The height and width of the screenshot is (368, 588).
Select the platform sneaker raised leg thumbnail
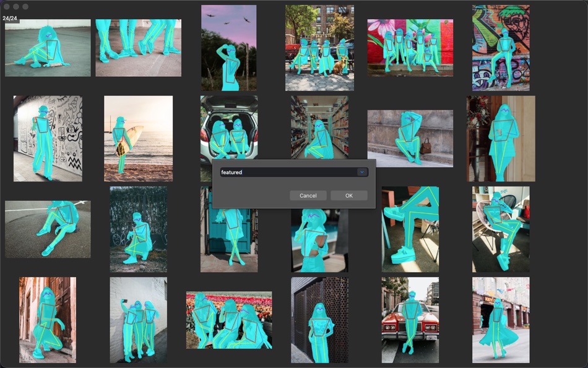pyautogui.click(x=410, y=229)
